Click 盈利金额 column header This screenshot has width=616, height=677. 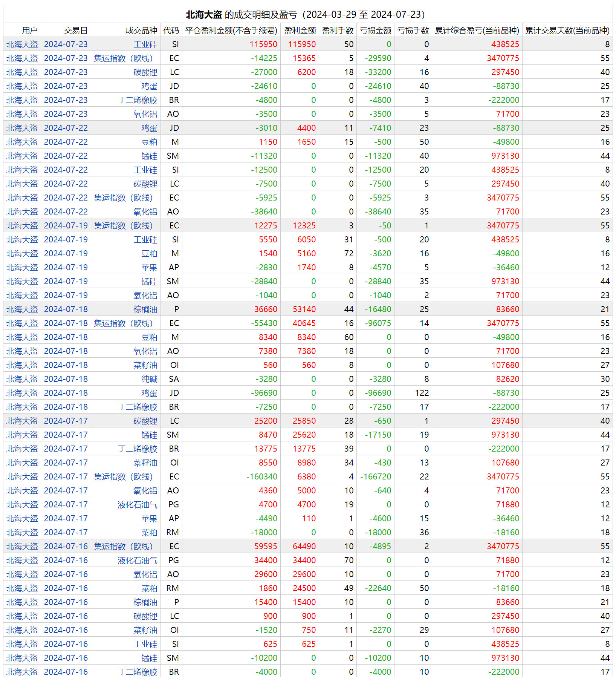point(300,30)
